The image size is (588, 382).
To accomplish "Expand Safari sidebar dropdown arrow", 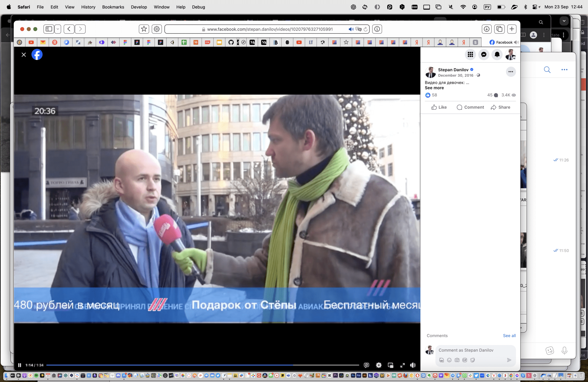I will pos(58,29).
